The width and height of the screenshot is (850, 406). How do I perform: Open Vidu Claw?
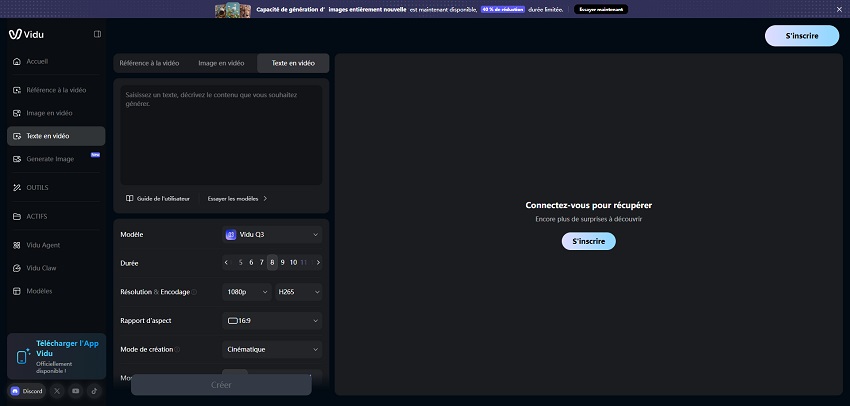[x=56, y=268]
